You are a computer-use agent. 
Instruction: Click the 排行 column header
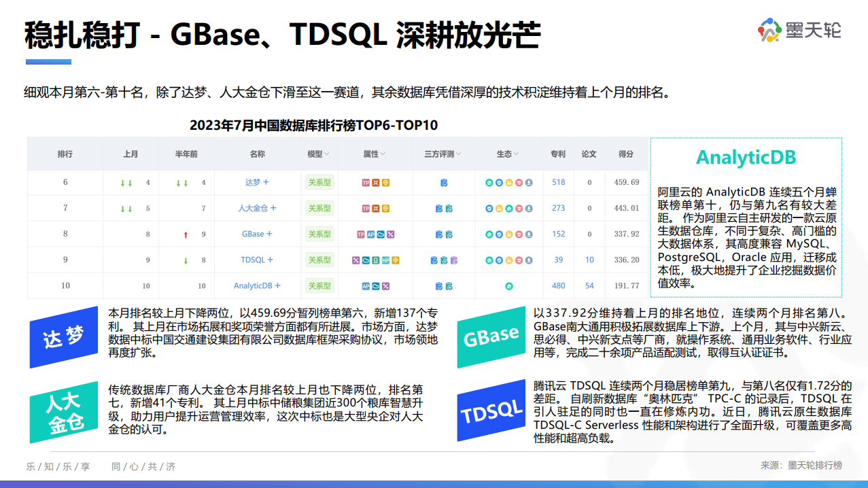pyautogui.click(x=65, y=154)
